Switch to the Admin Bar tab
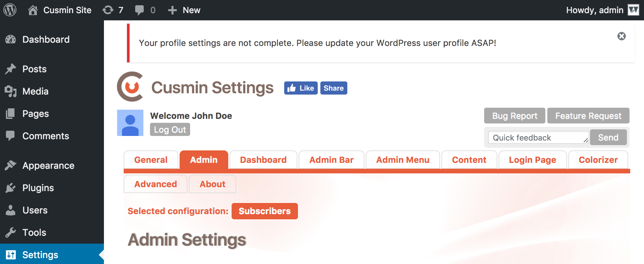The image size is (644, 264). click(x=332, y=160)
